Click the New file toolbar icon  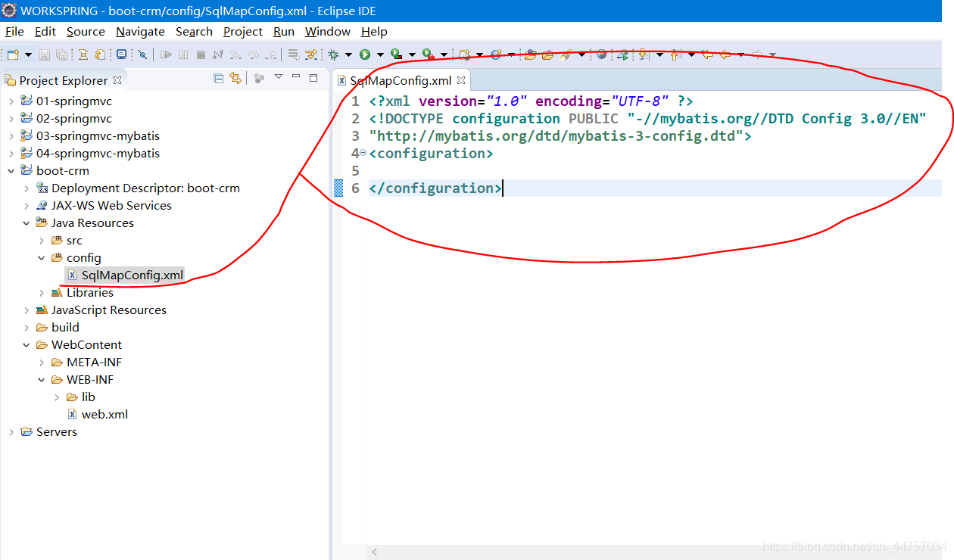[13, 54]
